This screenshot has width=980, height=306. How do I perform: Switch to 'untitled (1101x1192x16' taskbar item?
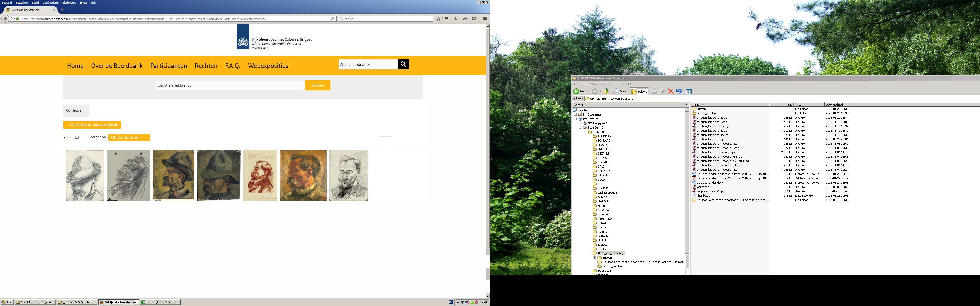click(160, 302)
